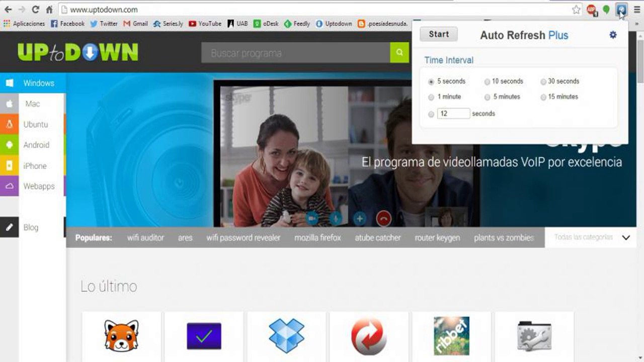The image size is (644, 362).
Task: Click the Blog pencil icon in sidebar
Action: [10, 227]
